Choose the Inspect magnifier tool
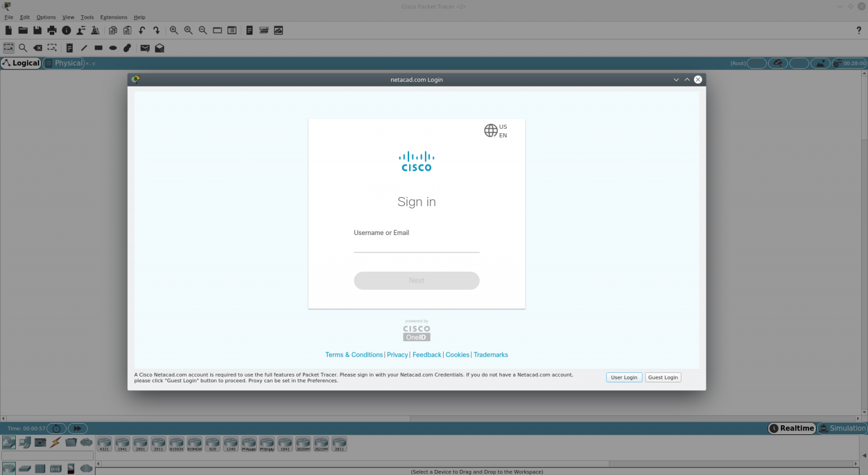The image size is (868, 475). point(23,48)
